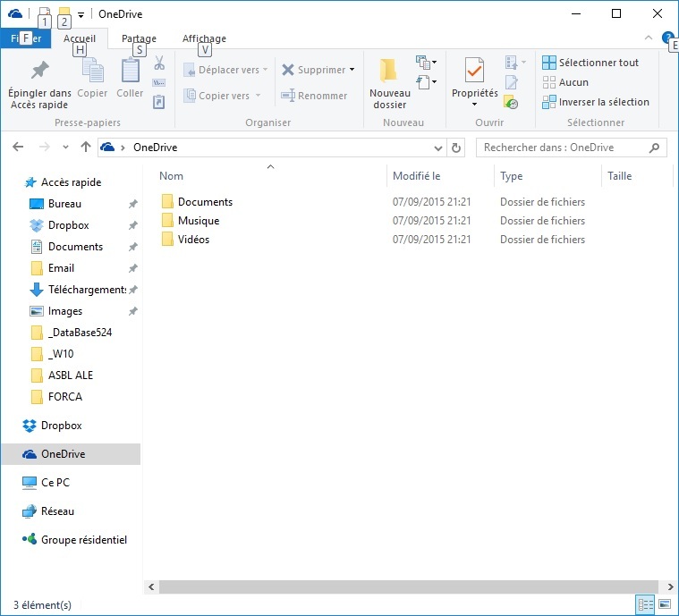Screen dimensions: 679x616
Task: Select OneDrive in navigation pane
Action: click(x=71, y=454)
